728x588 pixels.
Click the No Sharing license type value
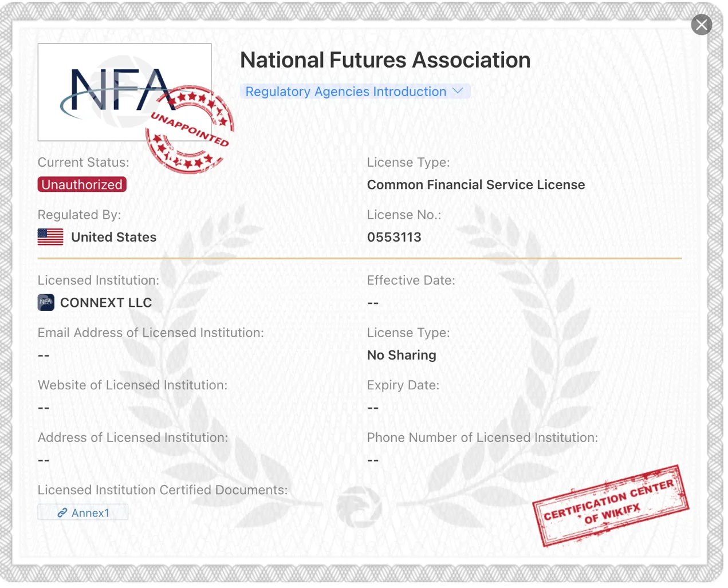pyautogui.click(x=402, y=355)
